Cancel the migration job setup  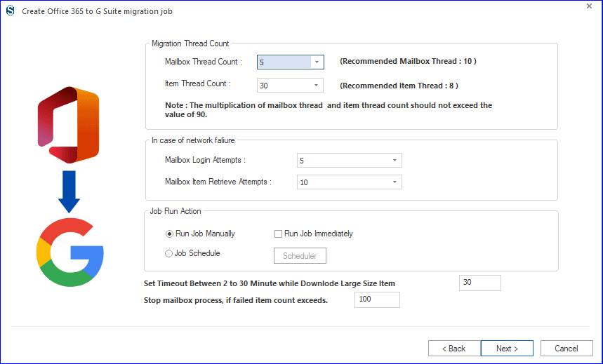[x=566, y=349]
